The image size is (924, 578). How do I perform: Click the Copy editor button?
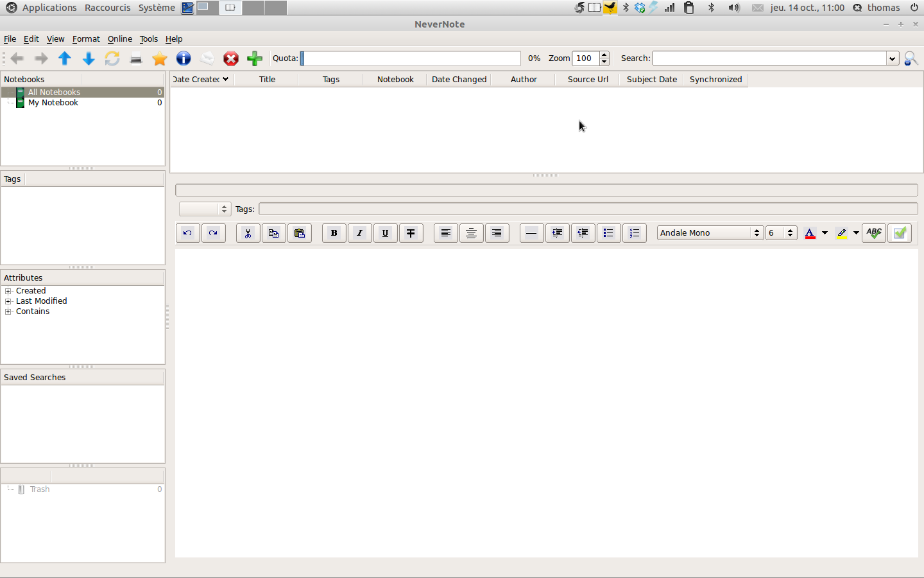[x=273, y=233]
